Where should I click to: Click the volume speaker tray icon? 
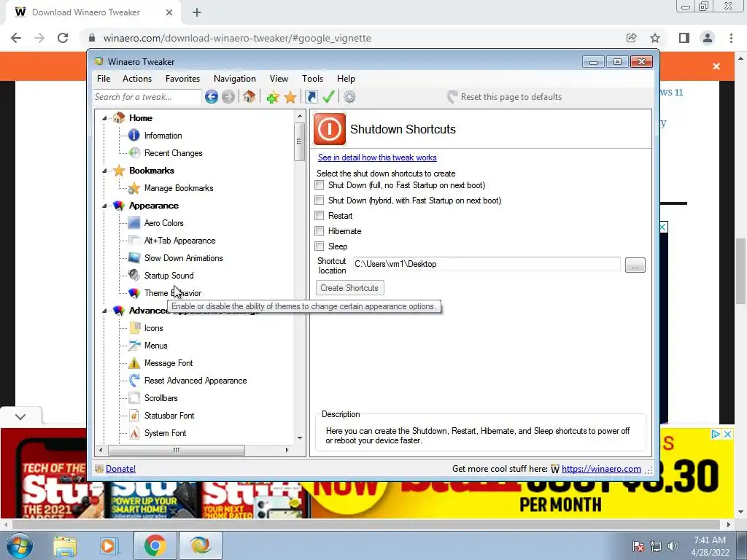point(673,546)
